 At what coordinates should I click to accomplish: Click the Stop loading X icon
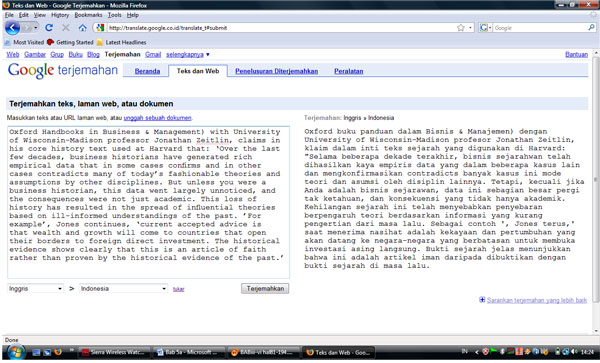[x=66, y=28]
